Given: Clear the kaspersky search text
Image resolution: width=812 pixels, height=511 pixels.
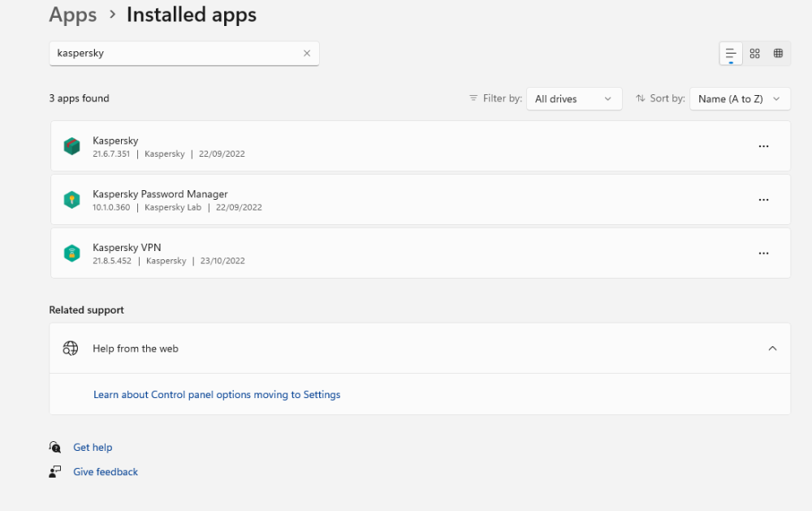Looking at the screenshot, I should (x=306, y=53).
